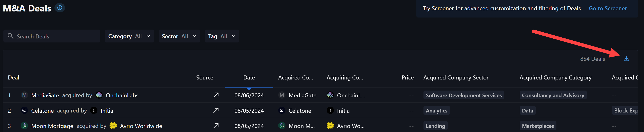Sort deals by the Date column

[249, 78]
